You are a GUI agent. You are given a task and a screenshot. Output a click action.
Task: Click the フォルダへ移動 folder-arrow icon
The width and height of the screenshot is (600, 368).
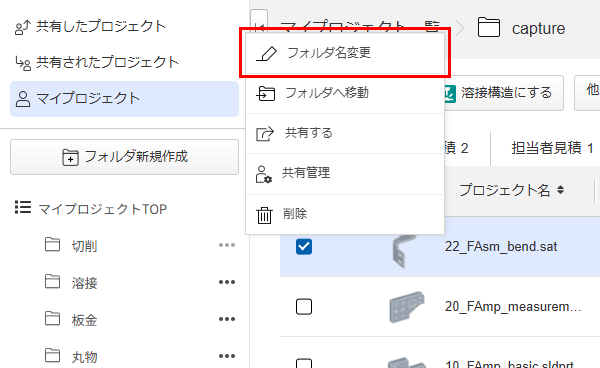[266, 93]
